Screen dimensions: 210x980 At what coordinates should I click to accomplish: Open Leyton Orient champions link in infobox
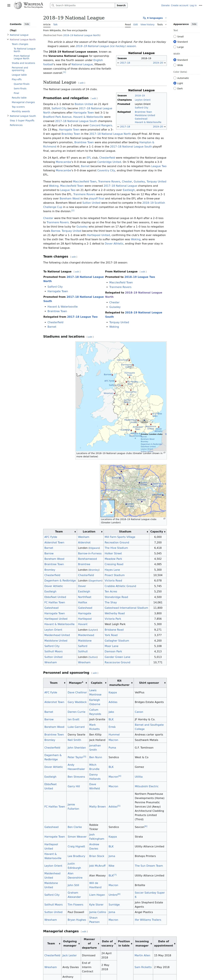143,100
